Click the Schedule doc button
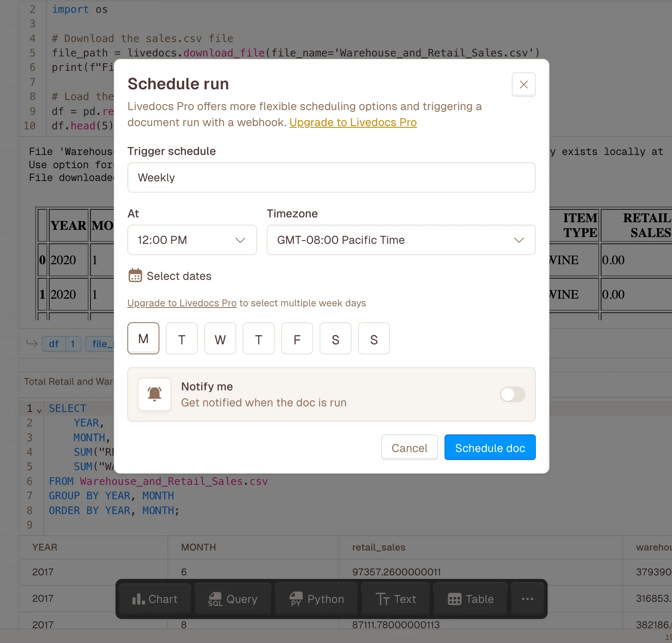The height and width of the screenshot is (643, 672). pos(490,447)
